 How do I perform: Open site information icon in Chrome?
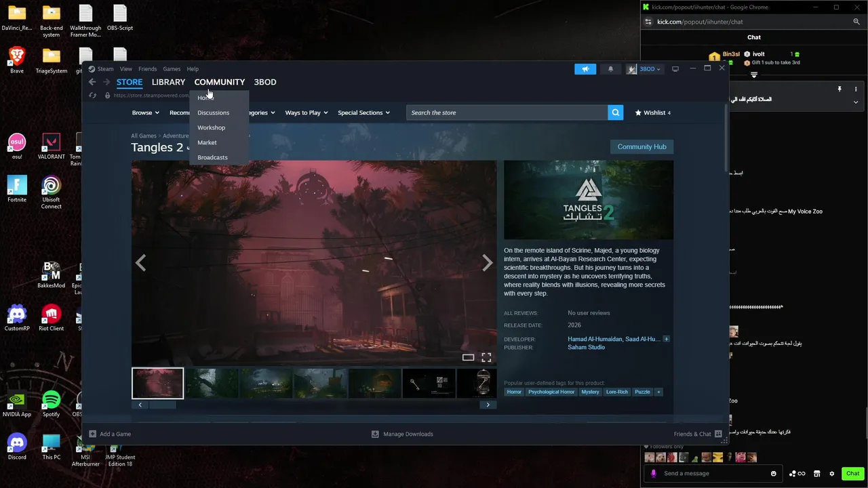[x=649, y=22]
